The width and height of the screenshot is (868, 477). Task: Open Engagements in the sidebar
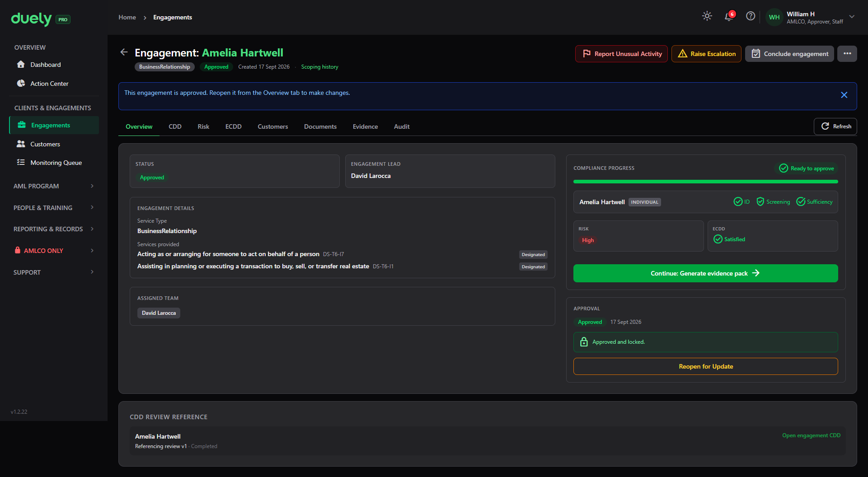[x=54, y=125]
